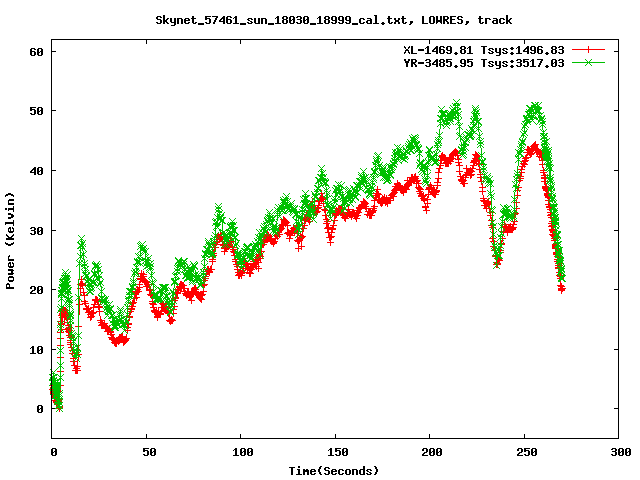Click the green curve peak near 255 seconds

[x=535, y=107]
